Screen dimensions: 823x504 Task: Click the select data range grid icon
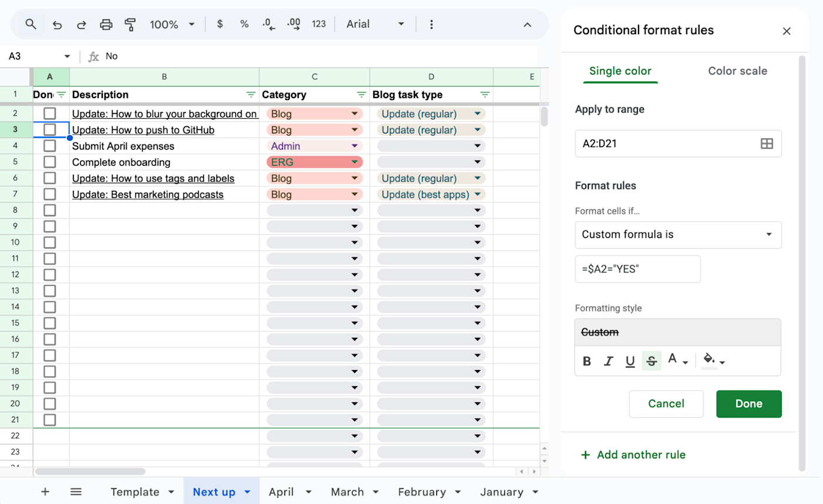(x=767, y=143)
